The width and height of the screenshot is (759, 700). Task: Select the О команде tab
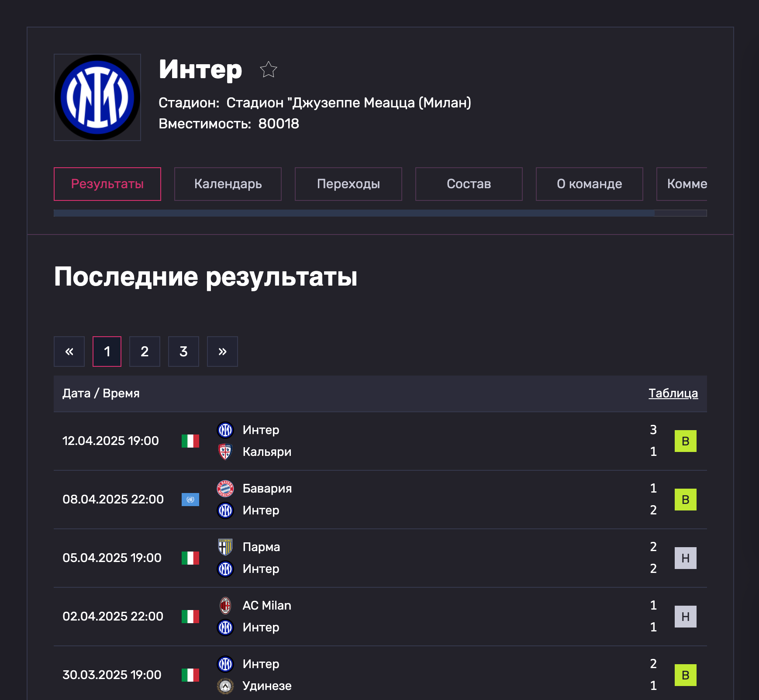[x=589, y=184]
